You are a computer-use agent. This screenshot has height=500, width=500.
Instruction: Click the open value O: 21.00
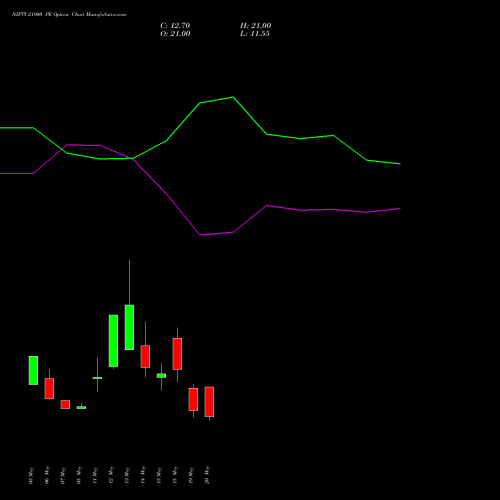[x=175, y=34]
